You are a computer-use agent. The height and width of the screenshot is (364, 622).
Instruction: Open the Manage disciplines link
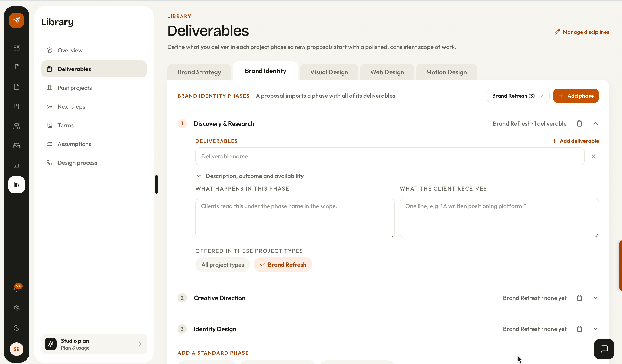coord(582,32)
